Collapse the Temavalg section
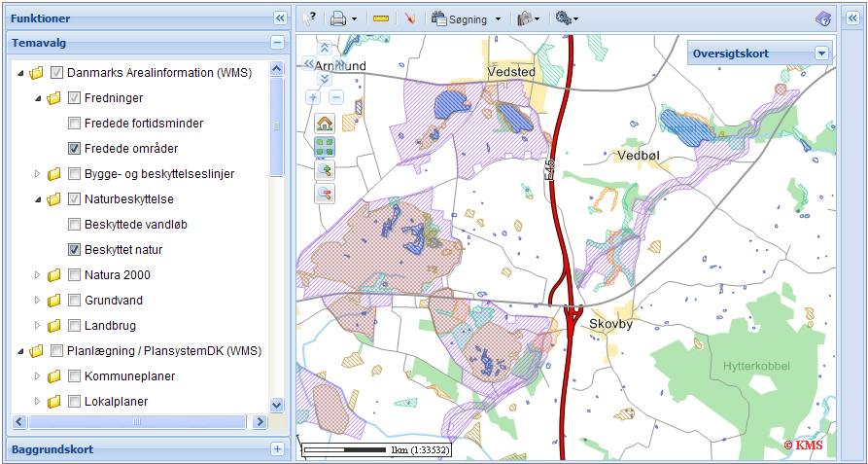The height and width of the screenshot is (464, 868). coord(277,43)
